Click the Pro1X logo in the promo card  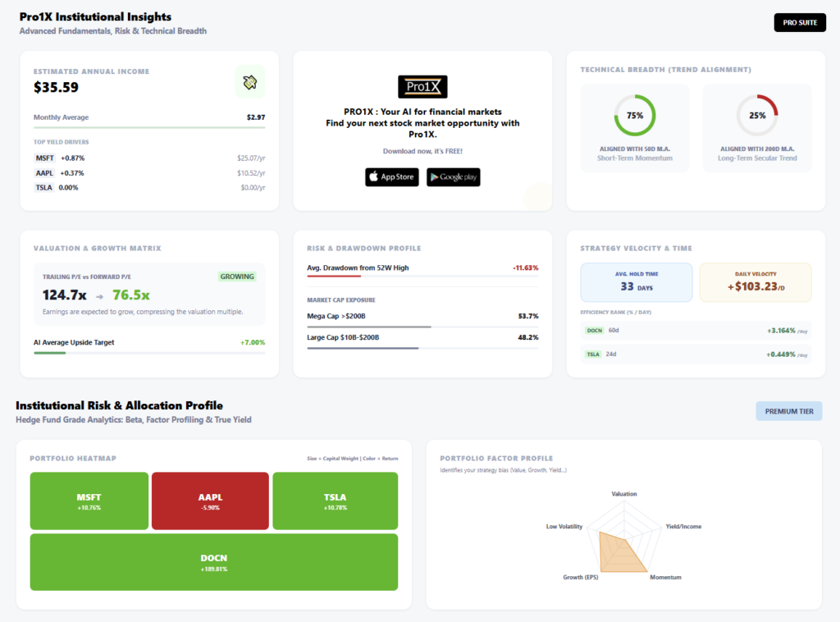coord(422,86)
